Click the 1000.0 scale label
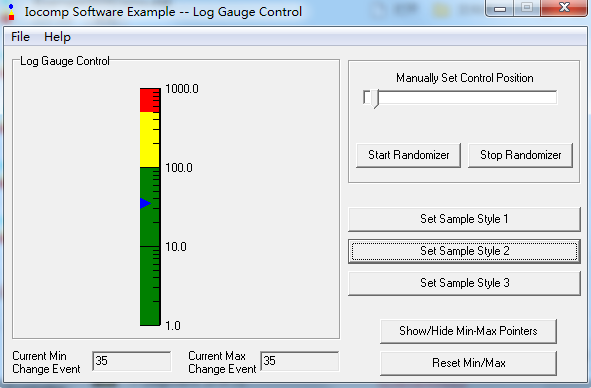The height and width of the screenshot is (388, 591). 182,89
